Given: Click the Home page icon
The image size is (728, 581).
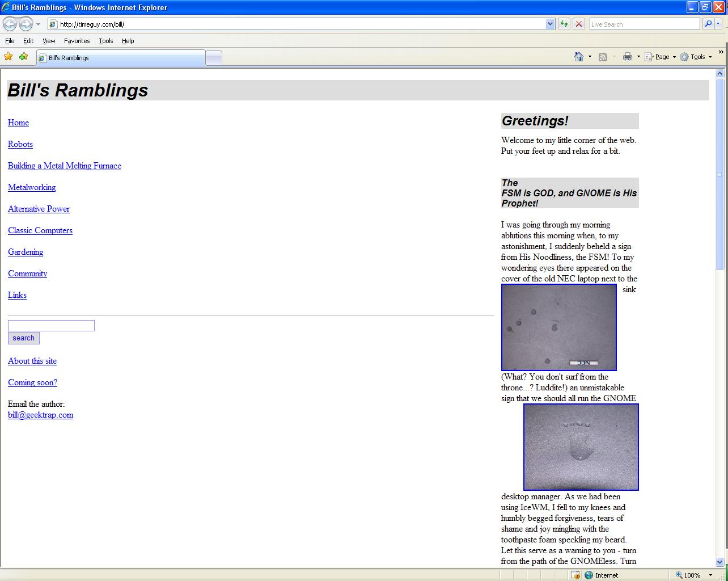Looking at the screenshot, I should click(579, 57).
